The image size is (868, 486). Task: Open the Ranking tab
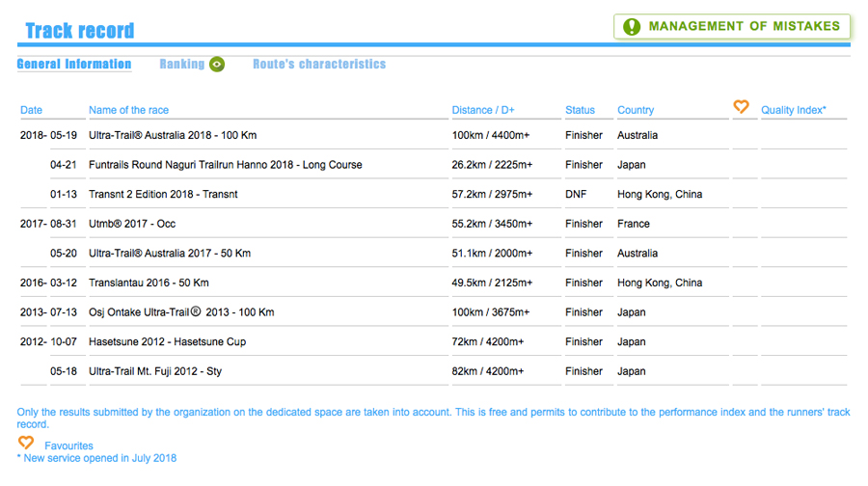point(182,65)
